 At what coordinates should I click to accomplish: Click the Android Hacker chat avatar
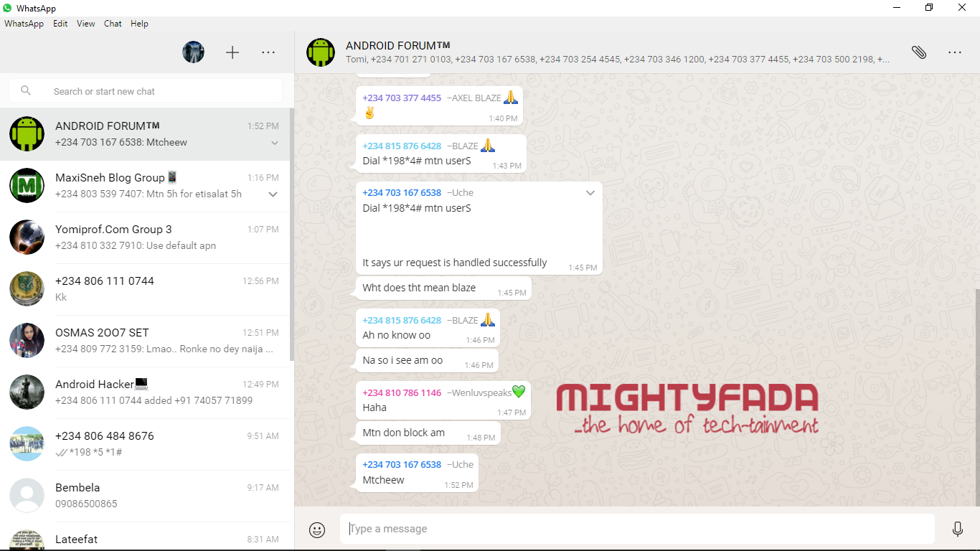27,392
